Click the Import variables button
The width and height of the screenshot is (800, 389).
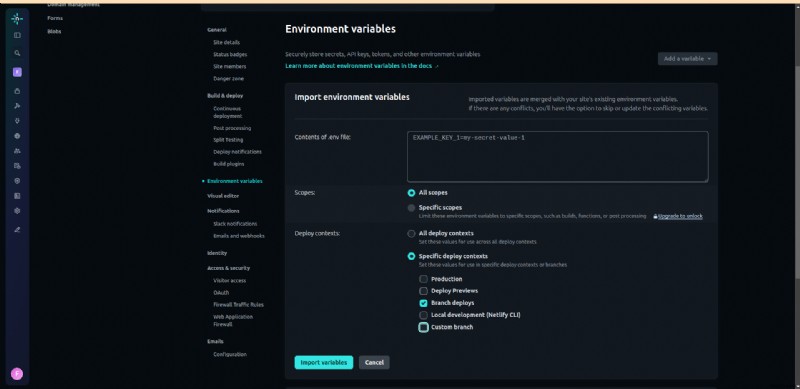point(323,363)
